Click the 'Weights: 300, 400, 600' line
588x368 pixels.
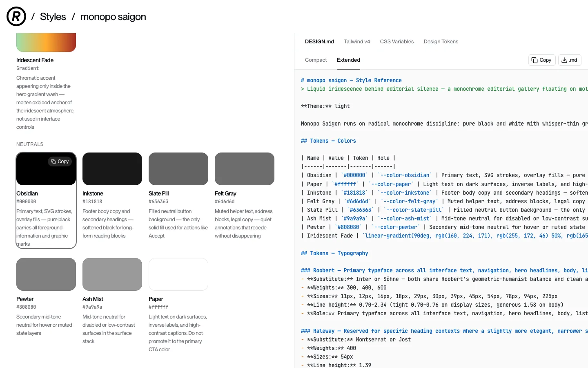click(343, 288)
